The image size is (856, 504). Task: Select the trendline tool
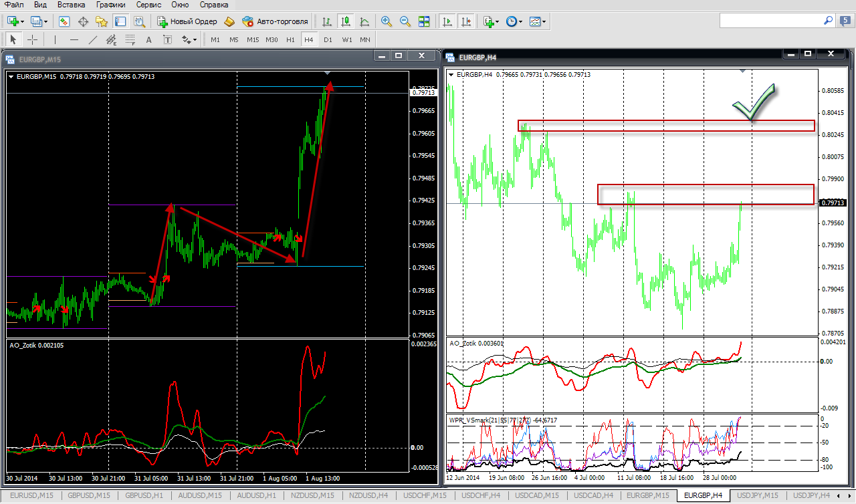[93, 39]
